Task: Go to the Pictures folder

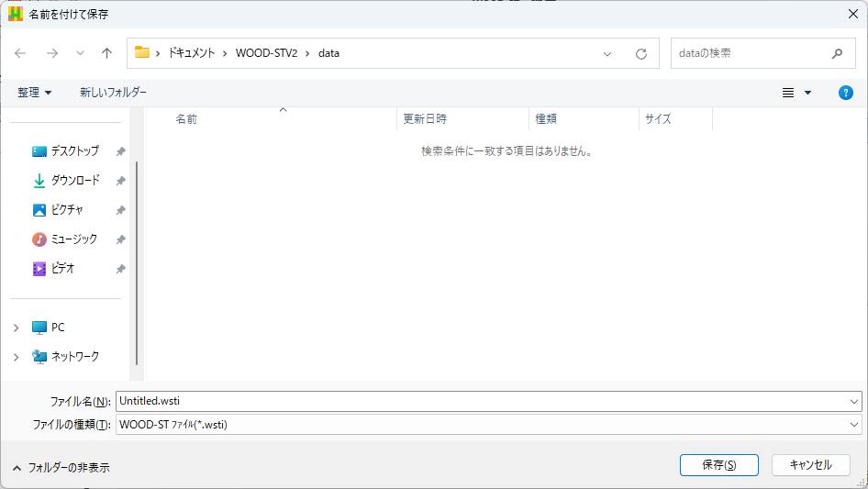Action: pos(67,210)
